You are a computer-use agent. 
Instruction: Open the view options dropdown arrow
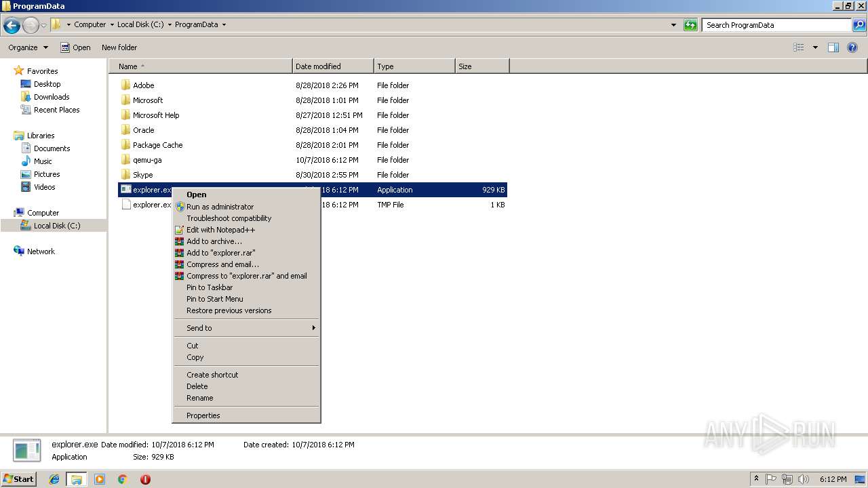[815, 47]
